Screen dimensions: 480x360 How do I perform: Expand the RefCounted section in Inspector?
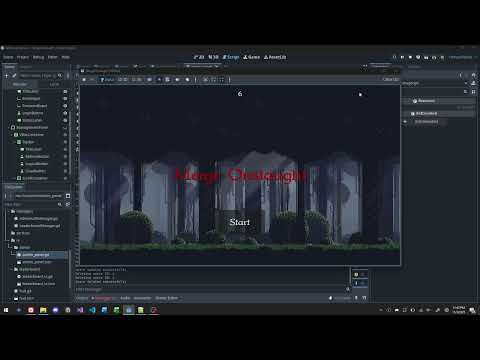point(438,114)
